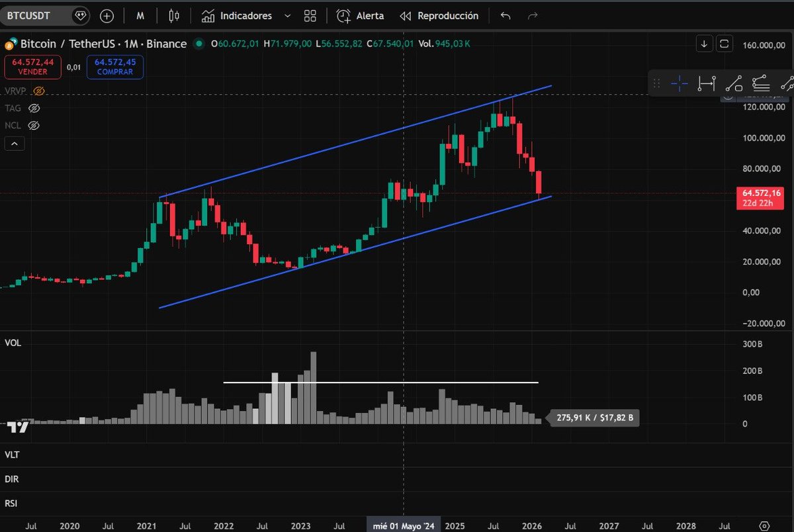Image resolution: width=794 pixels, height=532 pixels.
Task: Click the DIR pane label
Action: pos(11,479)
